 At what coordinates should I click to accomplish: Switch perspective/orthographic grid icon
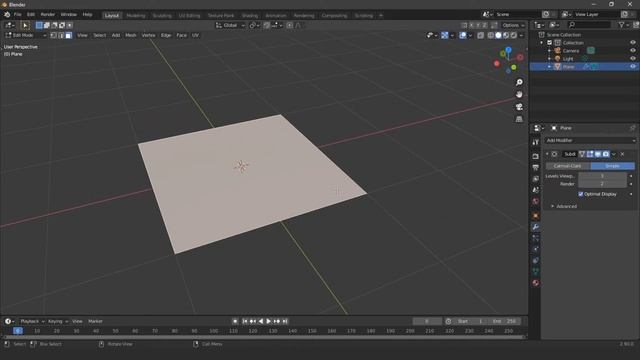tap(519, 119)
